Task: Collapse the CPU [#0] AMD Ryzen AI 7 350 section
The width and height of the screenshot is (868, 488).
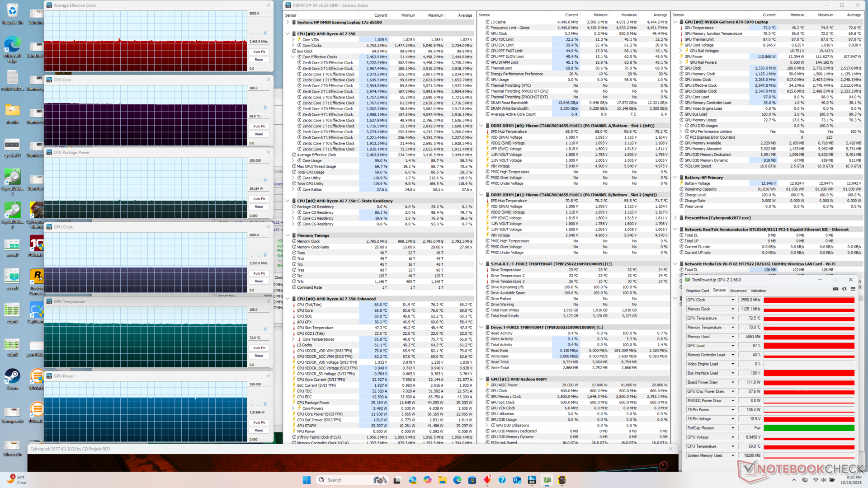Action: coord(288,34)
